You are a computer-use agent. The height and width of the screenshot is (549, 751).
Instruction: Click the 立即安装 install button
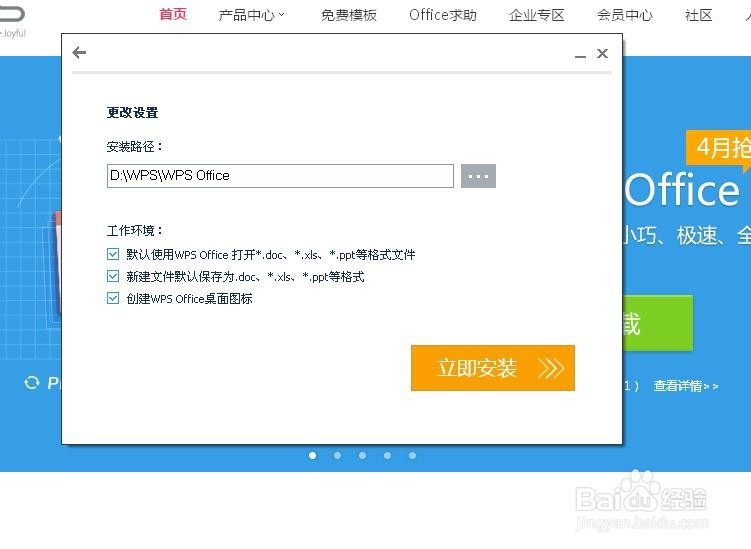pos(493,368)
